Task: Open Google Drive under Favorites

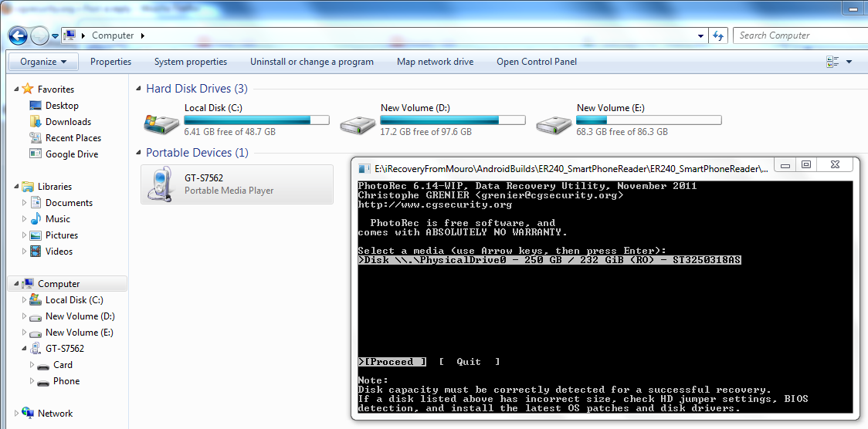Action: pyautogui.click(x=71, y=154)
